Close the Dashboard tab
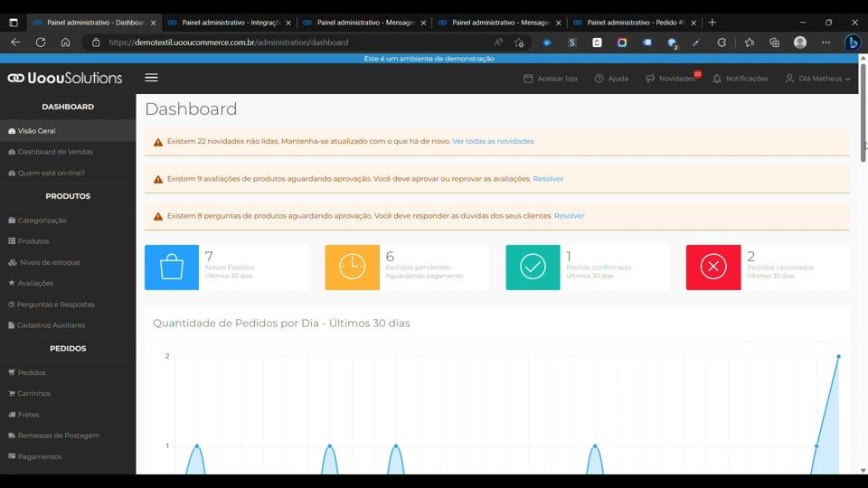 (x=154, y=23)
